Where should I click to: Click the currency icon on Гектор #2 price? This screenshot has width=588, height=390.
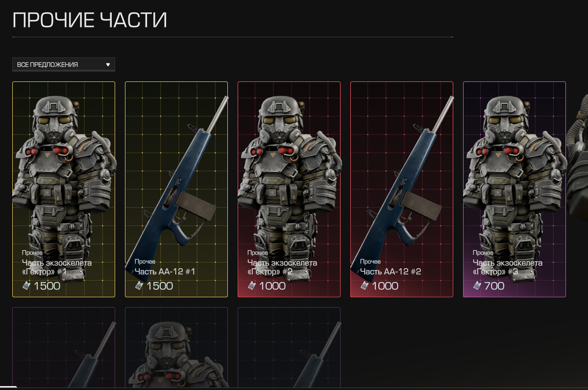pos(251,286)
